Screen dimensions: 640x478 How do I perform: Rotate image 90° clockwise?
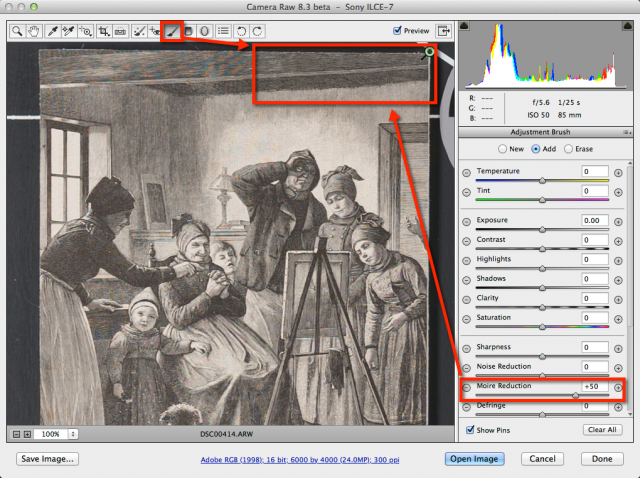[258, 31]
